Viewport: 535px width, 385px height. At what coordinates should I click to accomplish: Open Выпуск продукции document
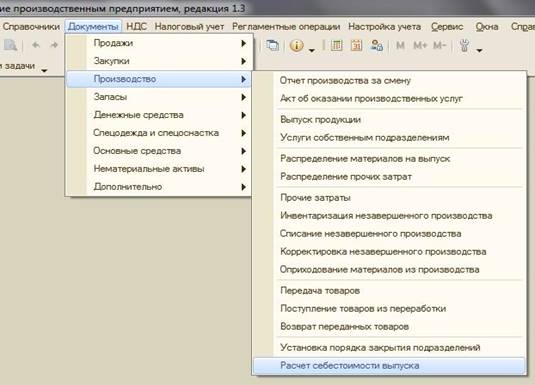(x=389, y=120)
